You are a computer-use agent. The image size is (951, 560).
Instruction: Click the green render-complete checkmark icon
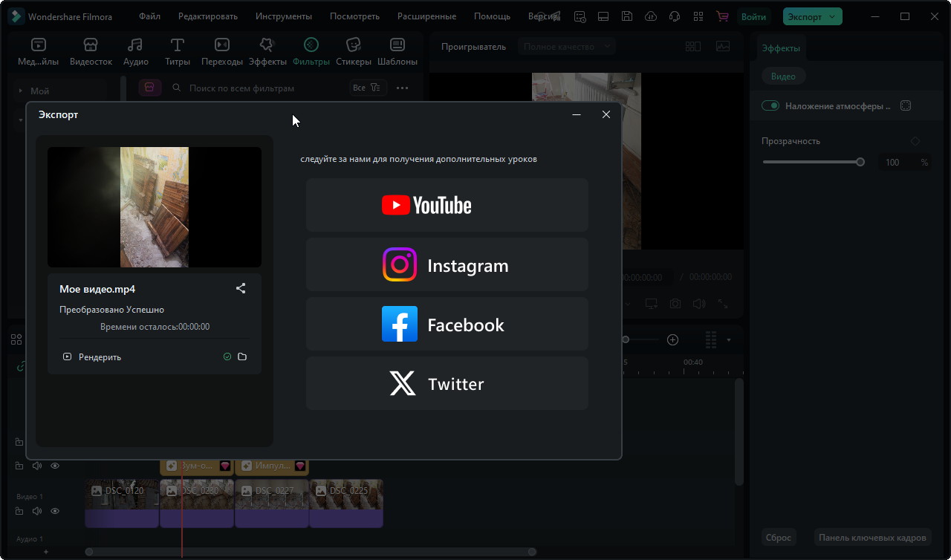click(x=227, y=357)
